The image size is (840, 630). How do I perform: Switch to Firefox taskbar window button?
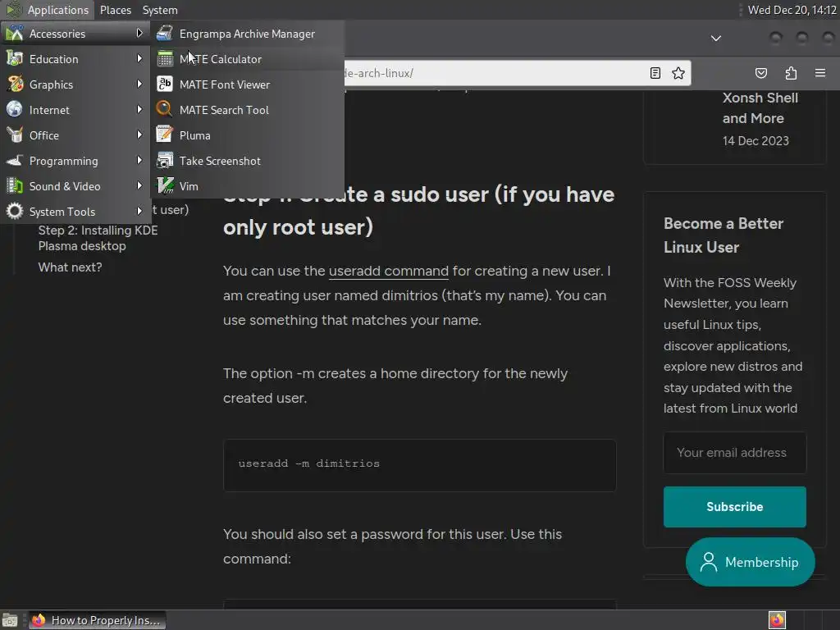[x=97, y=620]
